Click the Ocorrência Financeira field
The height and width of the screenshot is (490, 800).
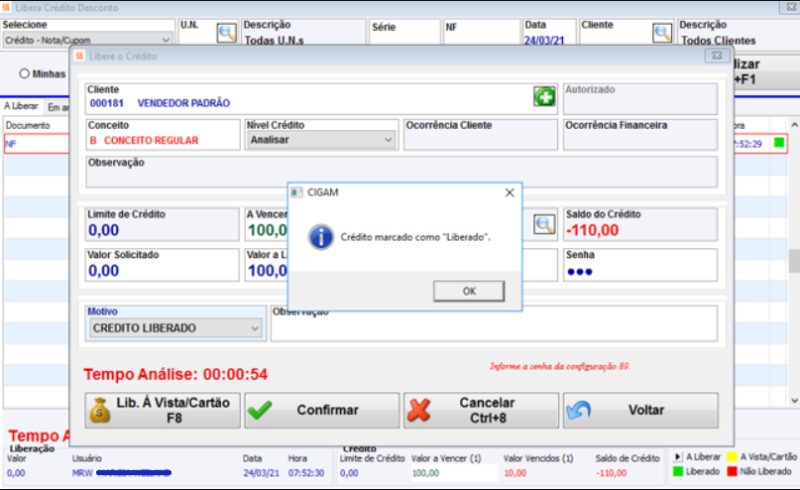(x=640, y=135)
